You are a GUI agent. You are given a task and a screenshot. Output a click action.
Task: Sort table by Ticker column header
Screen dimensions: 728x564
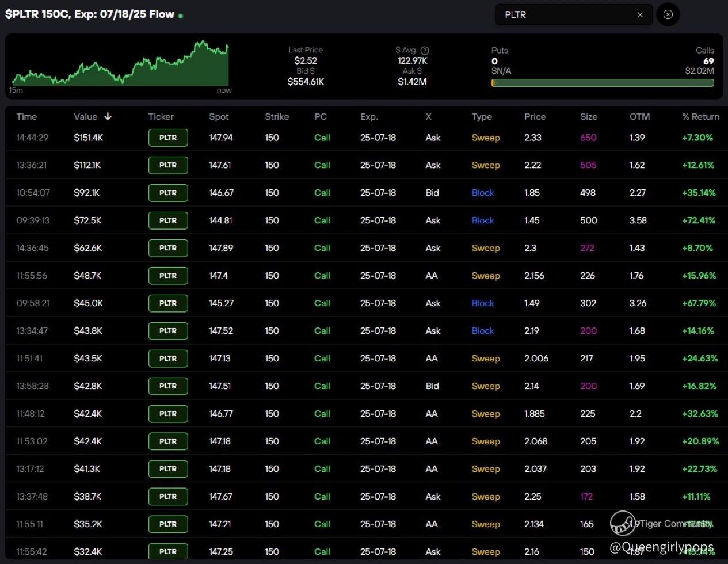(x=161, y=116)
